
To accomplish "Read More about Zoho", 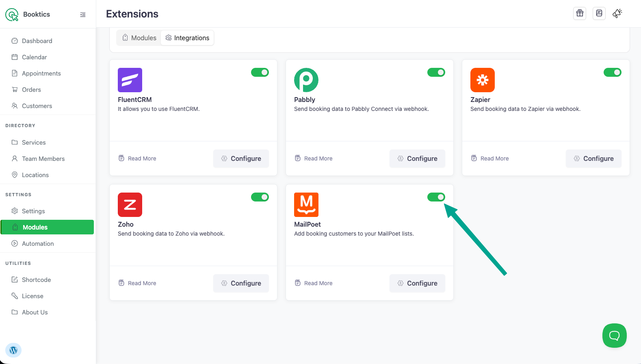I will 137,283.
